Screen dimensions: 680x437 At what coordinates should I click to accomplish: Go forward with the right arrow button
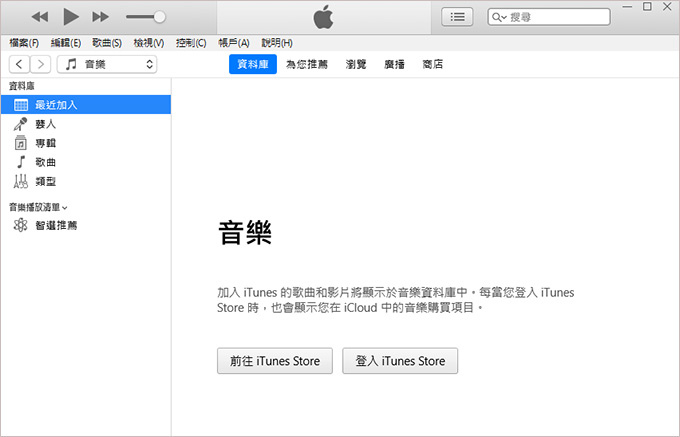click(40, 64)
